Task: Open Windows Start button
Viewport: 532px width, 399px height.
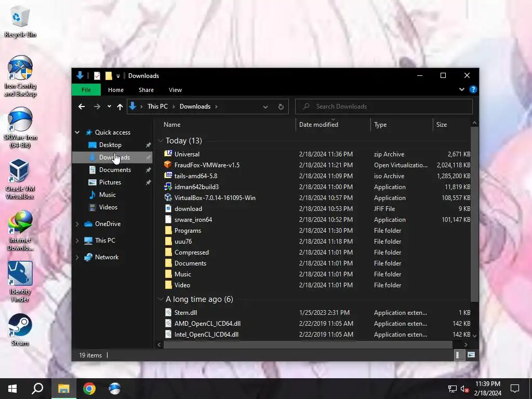Action: 12,389
